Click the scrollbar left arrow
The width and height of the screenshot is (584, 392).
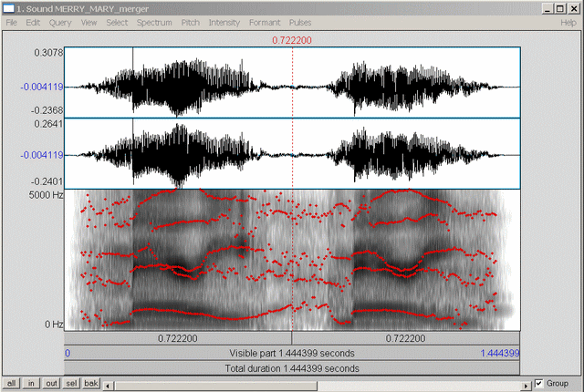(x=109, y=384)
